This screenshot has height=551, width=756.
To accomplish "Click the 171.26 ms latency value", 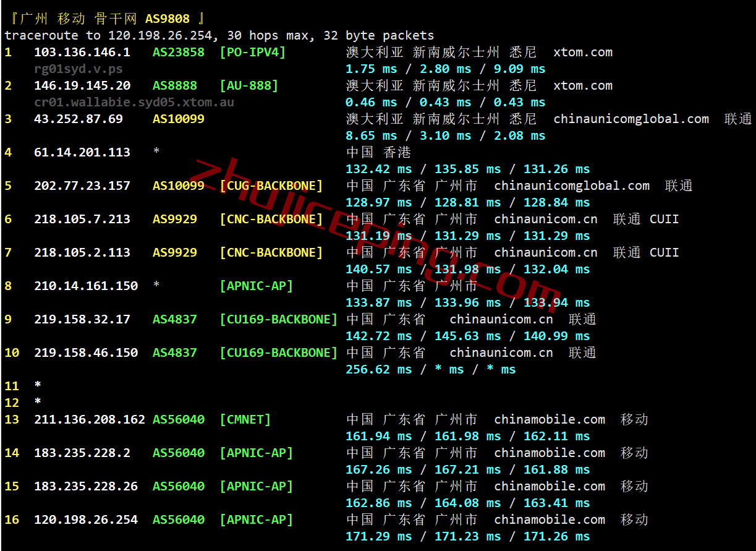I will (557, 537).
